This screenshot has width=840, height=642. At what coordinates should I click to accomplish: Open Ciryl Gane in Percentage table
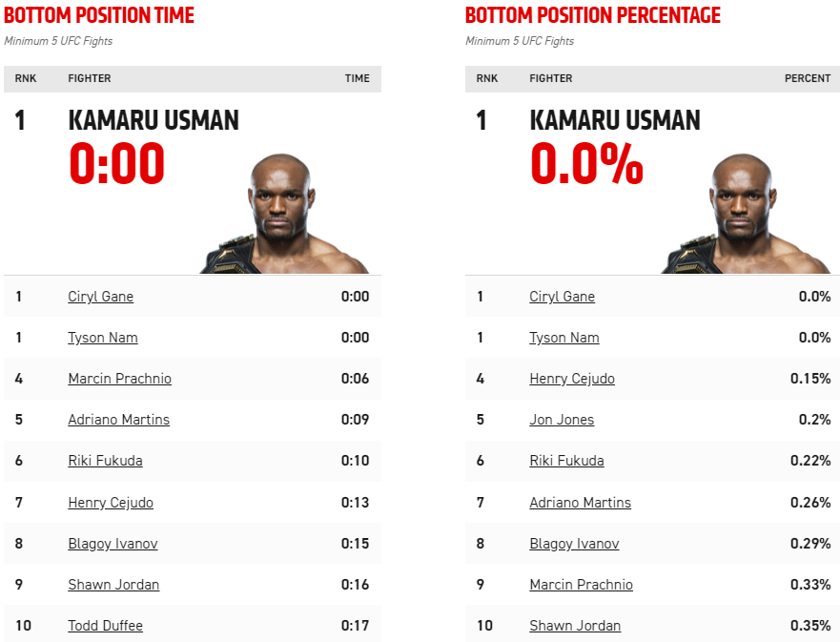[562, 297]
